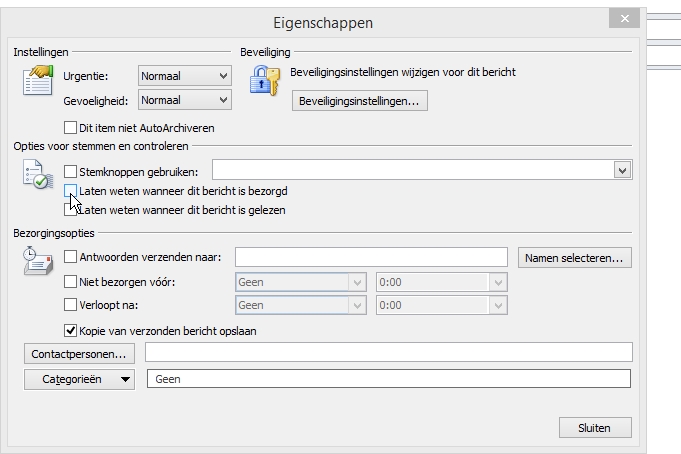Open the Gevoeligheid dropdown
Image resolution: width=681 pixels, height=454 pixels.
coord(185,100)
